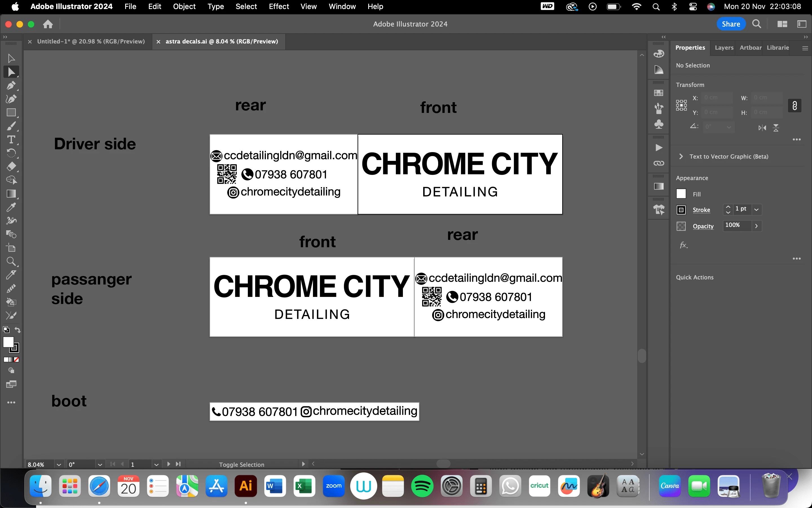The width and height of the screenshot is (812, 508).
Task: Click the Fill color swatch in Appearance
Action: pos(681,194)
